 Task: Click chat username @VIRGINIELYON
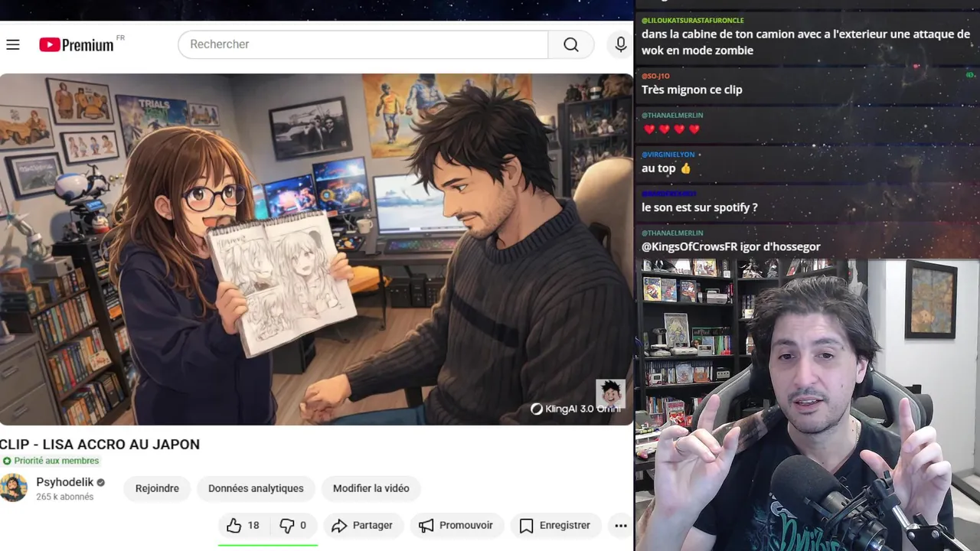pyautogui.click(x=669, y=154)
